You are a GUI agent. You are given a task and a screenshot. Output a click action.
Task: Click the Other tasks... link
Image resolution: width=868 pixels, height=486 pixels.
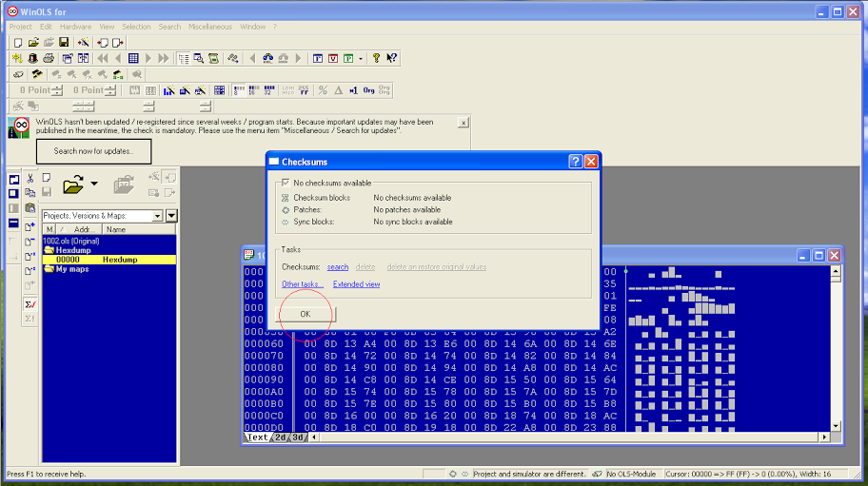coord(303,284)
